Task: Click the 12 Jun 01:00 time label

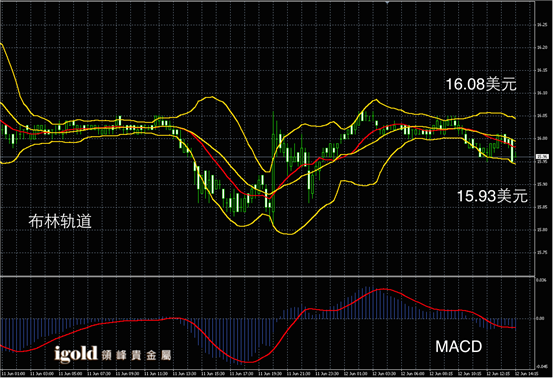Action: [x=356, y=374]
